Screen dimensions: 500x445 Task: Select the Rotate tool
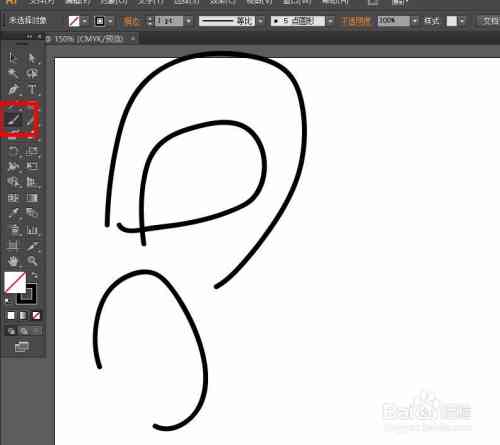13,151
